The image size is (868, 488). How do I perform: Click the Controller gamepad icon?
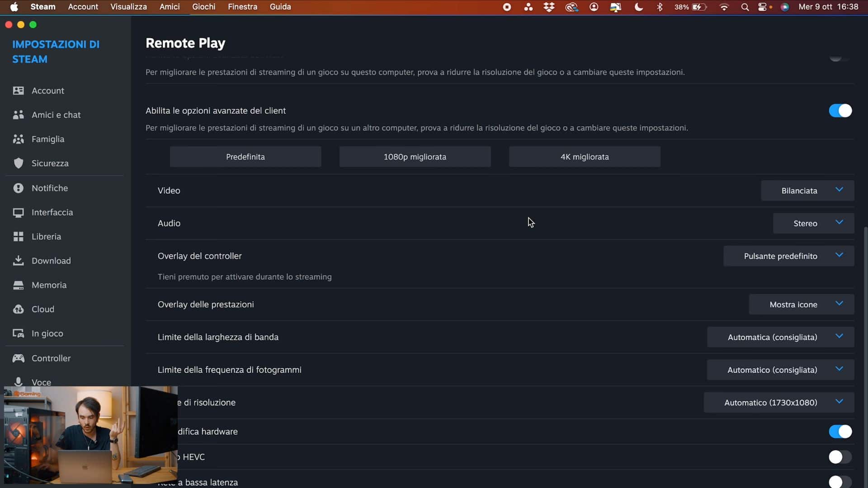click(x=18, y=358)
